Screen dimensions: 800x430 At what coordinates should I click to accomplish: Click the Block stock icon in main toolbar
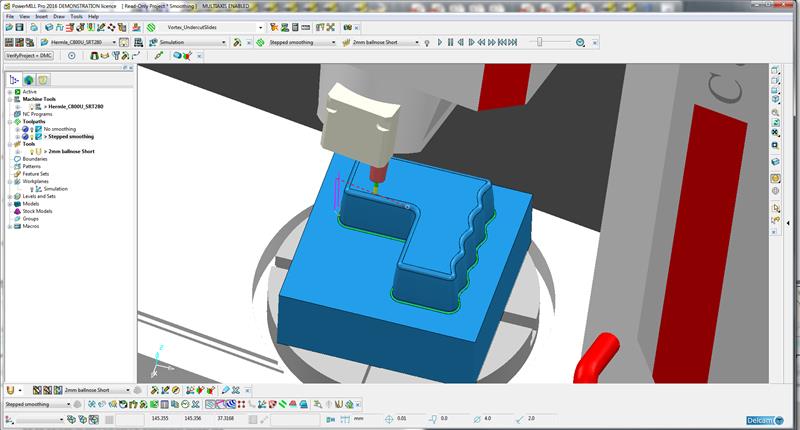[x=49, y=27]
